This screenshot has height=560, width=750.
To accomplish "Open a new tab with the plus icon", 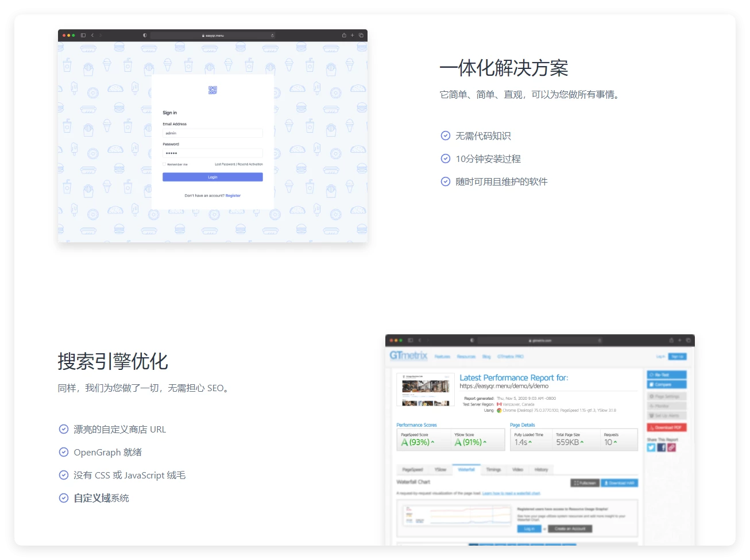I will (x=352, y=35).
